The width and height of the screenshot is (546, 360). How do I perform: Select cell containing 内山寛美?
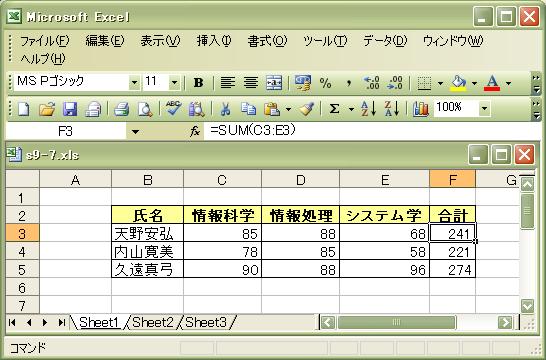coord(148,251)
